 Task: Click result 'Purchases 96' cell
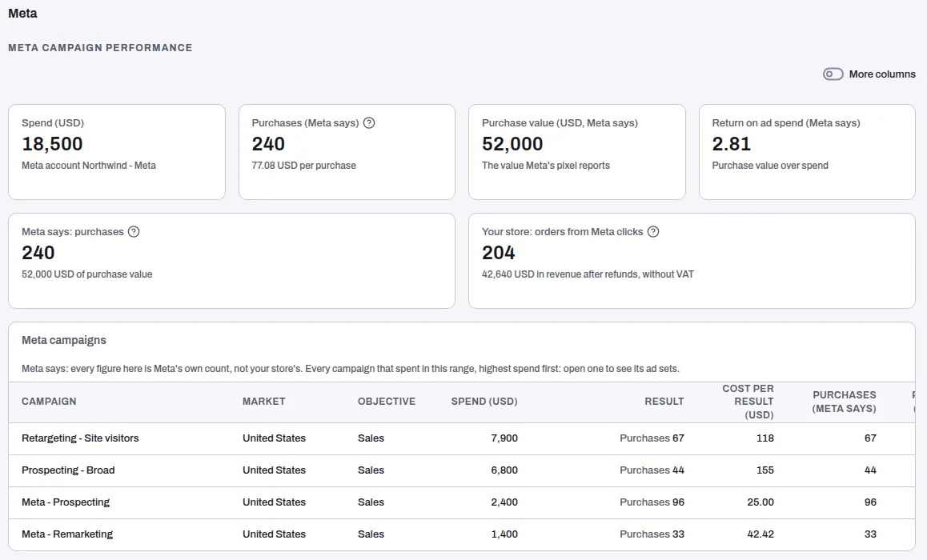[x=652, y=502]
